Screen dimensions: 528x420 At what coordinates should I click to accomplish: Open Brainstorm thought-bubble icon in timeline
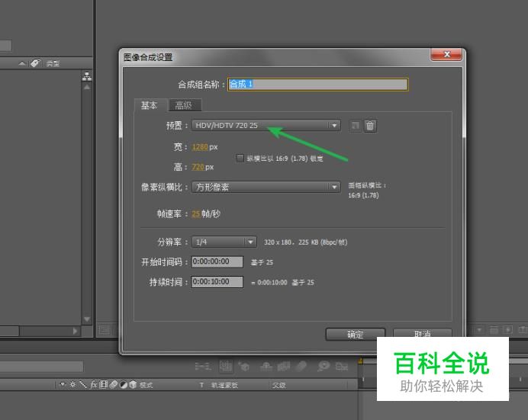click(x=324, y=366)
